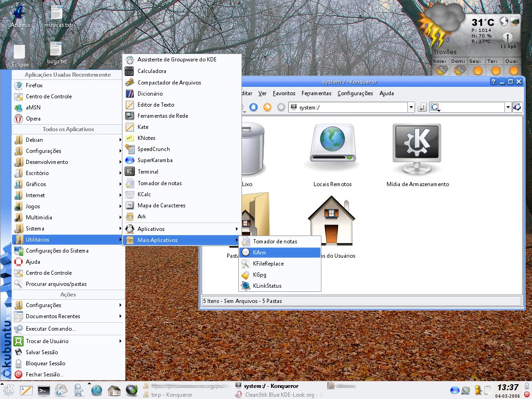Open the house icon in Konqueror
This screenshot has width=532, height=399.
point(332,221)
